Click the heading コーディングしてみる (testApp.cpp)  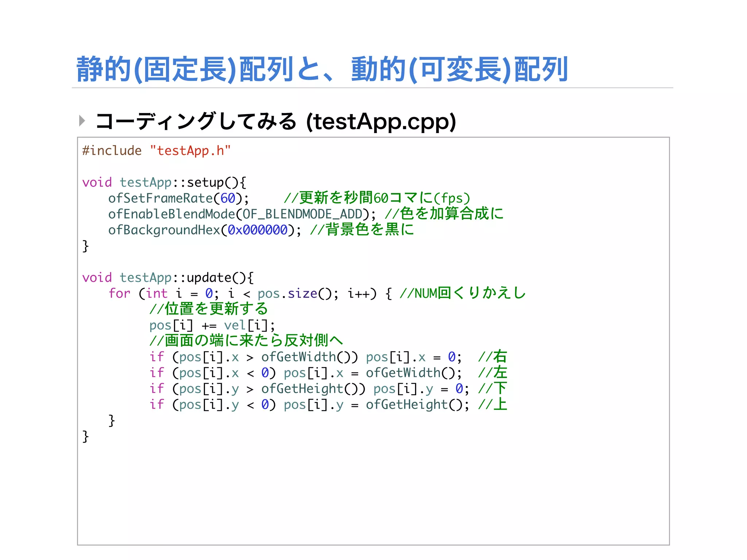(276, 121)
